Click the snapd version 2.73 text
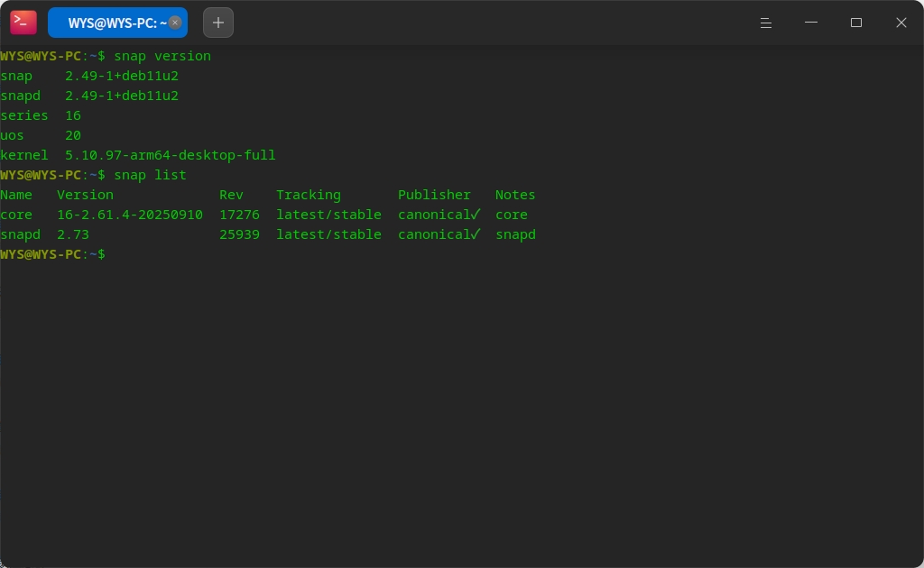Viewport: 924px width, 568px height. (x=71, y=234)
